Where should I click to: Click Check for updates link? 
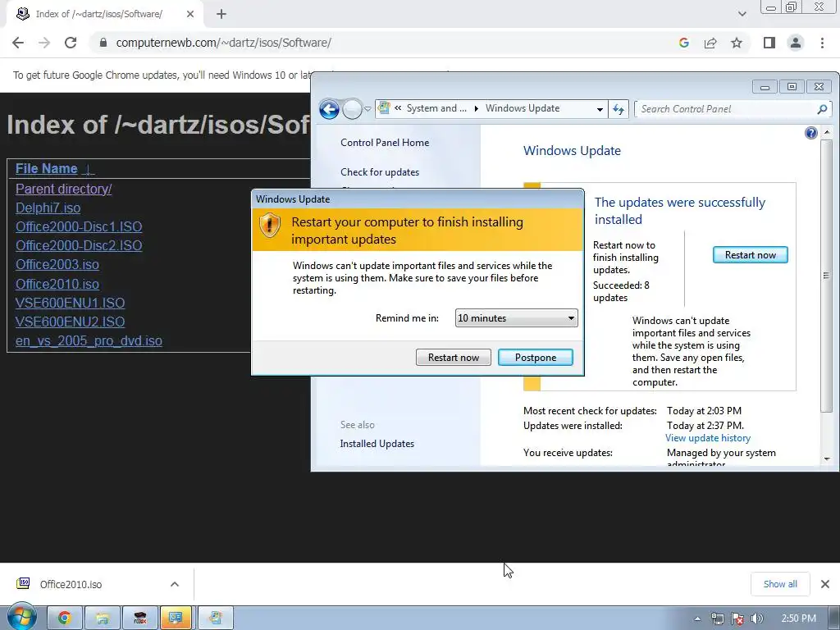(x=380, y=172)
